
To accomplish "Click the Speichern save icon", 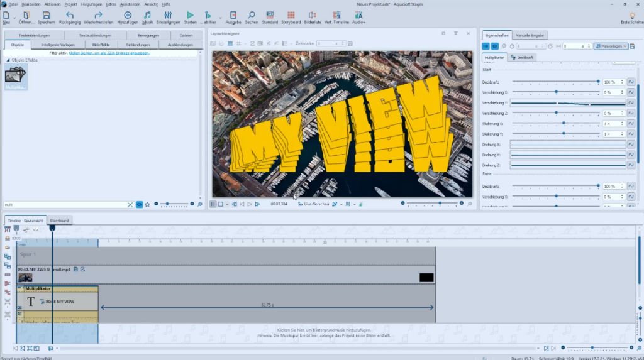I will click(x=47, y=15).
